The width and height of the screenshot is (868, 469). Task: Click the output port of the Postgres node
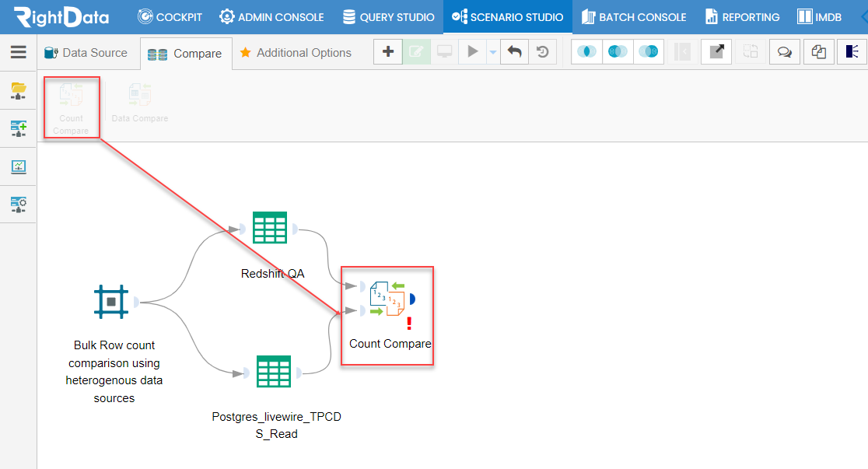299,373
